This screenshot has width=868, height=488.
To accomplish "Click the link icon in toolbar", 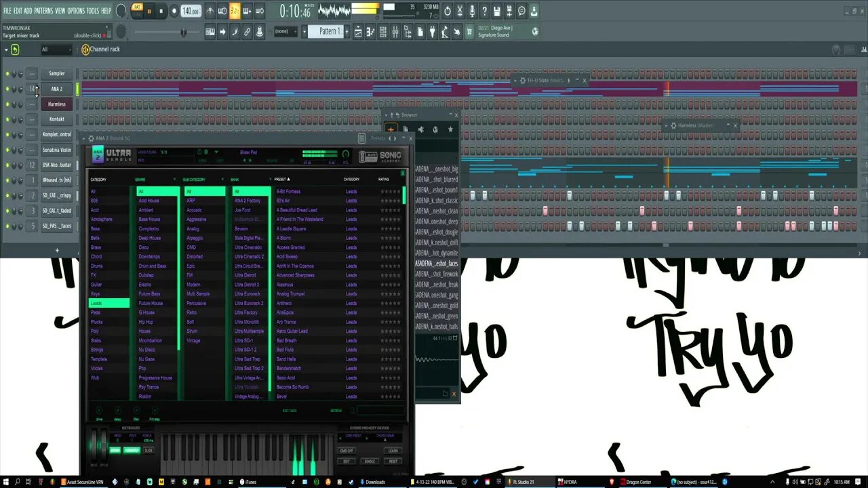I will [x=248, y=32].
